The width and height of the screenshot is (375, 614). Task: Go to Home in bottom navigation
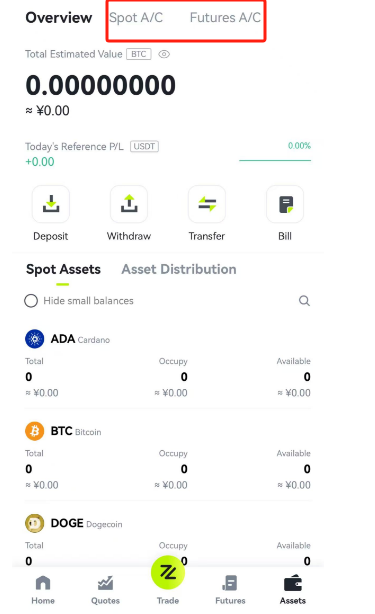pos(43,590)
